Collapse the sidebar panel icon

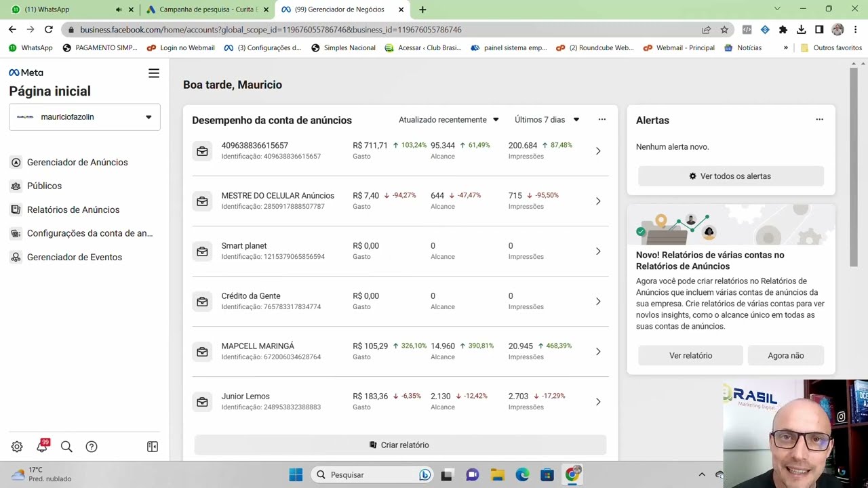153,447
